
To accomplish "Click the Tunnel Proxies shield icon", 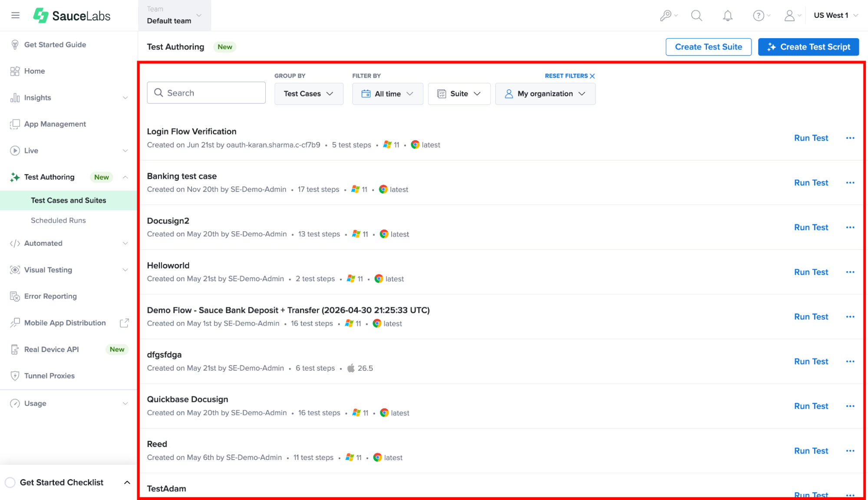I will tap(15, 376).
